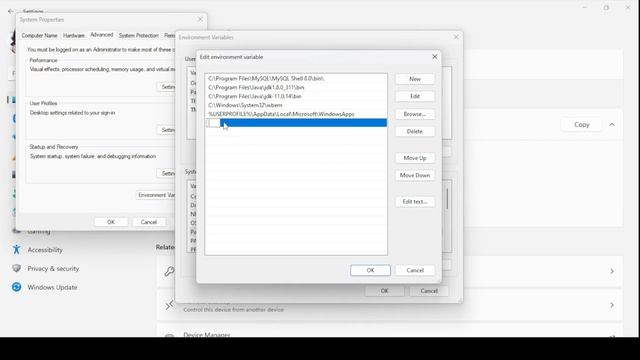Open Advanced tab in System Properties
Image resolution: width=640 pixels, height=360 pixels.
click(x=102, y=35)
